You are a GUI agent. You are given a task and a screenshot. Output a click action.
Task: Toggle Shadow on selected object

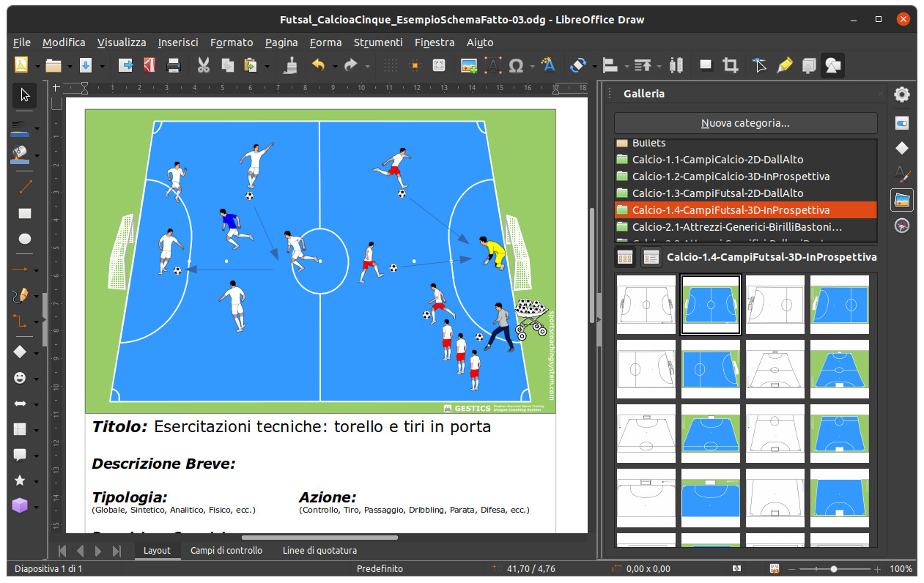coord(706,66)
